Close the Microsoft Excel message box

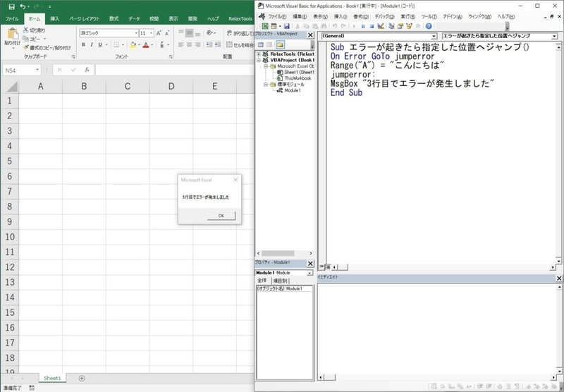pyautogui.click(x=235, y=180)
